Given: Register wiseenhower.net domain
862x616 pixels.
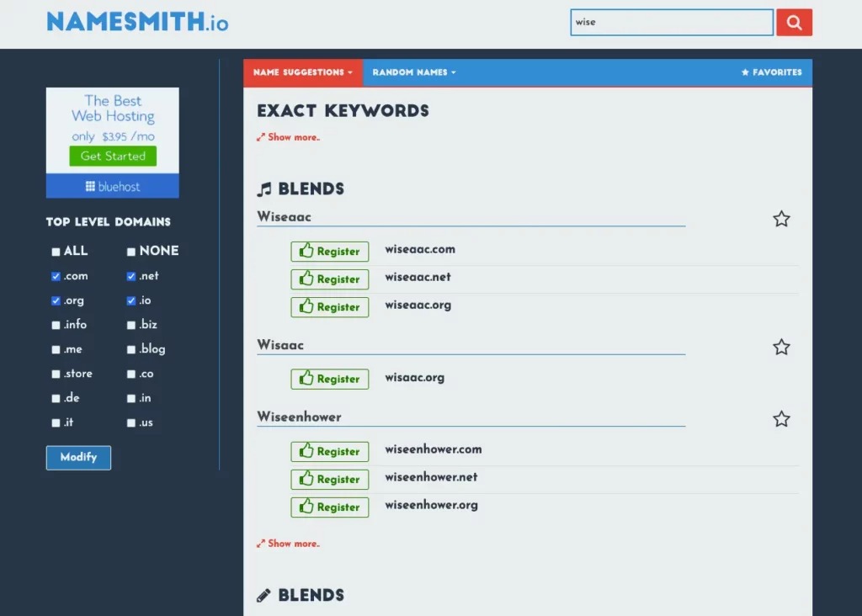Looking at the screenshot, I should [x=330, y=480].
